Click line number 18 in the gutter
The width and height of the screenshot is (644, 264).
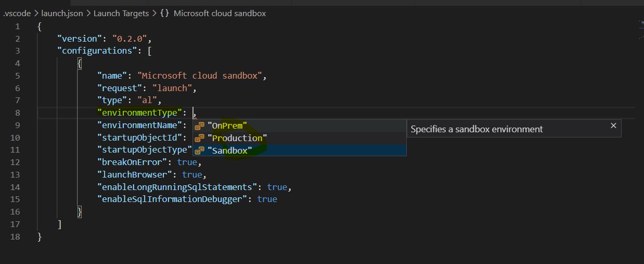15,236
